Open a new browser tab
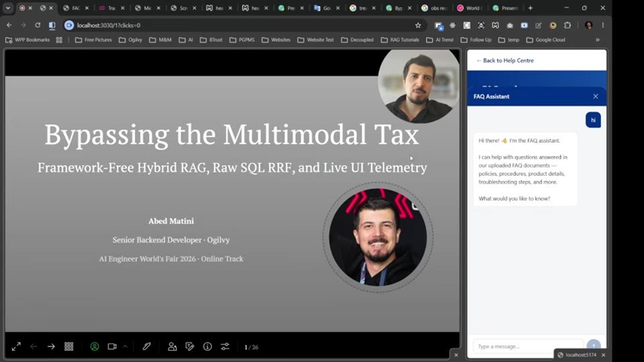This screenshot has width=644, height=362. coord(530,8)
